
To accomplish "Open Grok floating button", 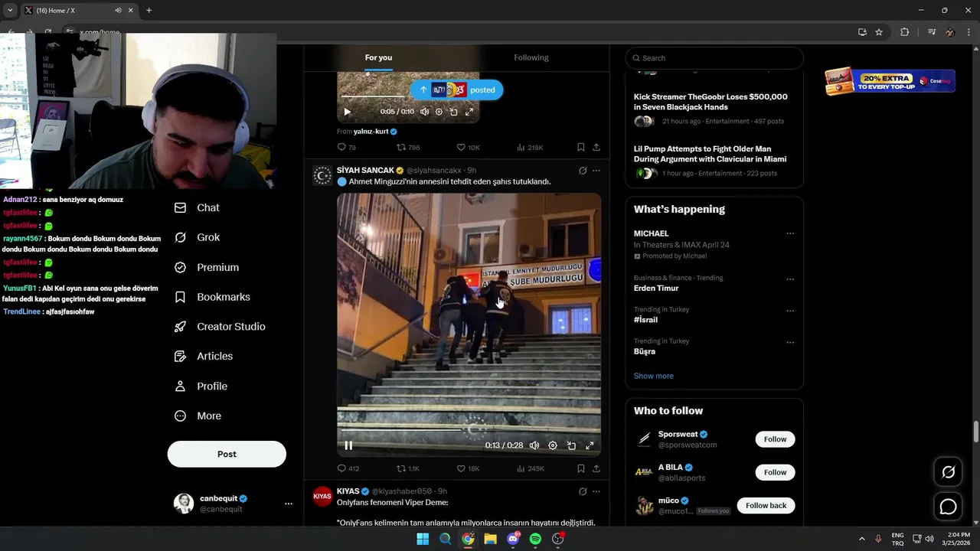I will click(x=948, y=472).
